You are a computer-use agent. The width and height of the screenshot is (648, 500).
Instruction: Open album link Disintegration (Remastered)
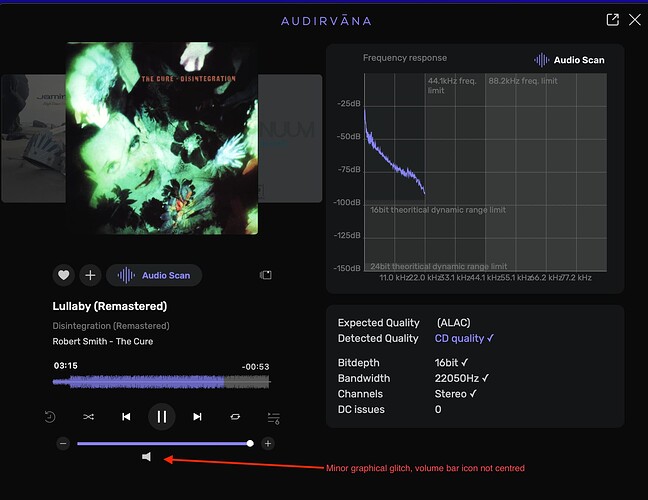[111, 326]
